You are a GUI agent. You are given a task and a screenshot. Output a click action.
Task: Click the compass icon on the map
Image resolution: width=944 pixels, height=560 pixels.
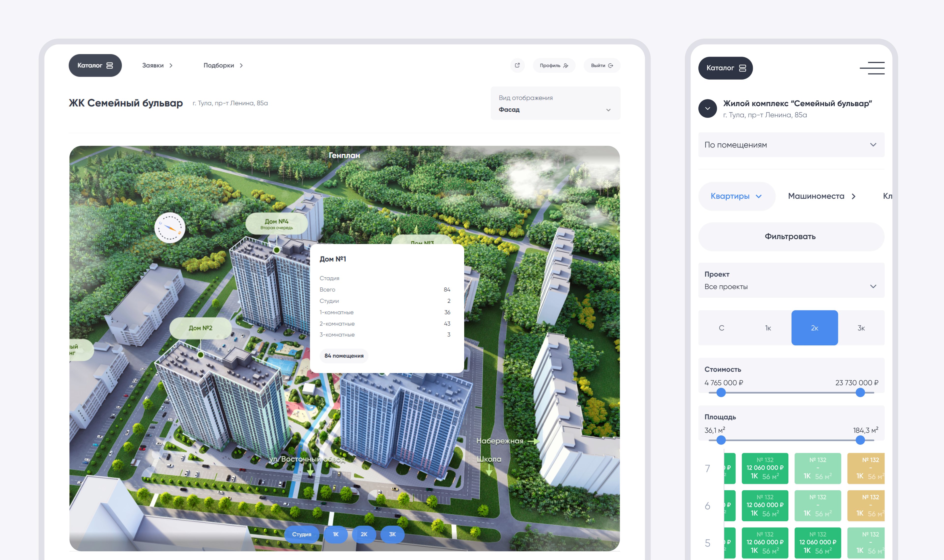click(x=170, y=228)
